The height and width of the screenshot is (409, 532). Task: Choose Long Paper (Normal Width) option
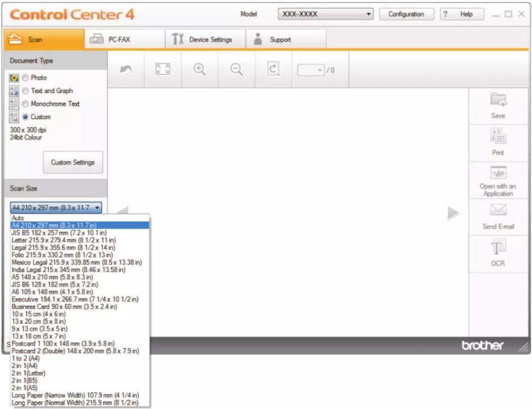point(80,402)
